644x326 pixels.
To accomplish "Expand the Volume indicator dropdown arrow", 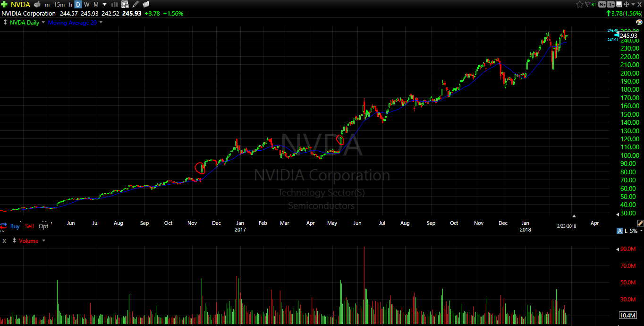I will click(x=44, y=241).
